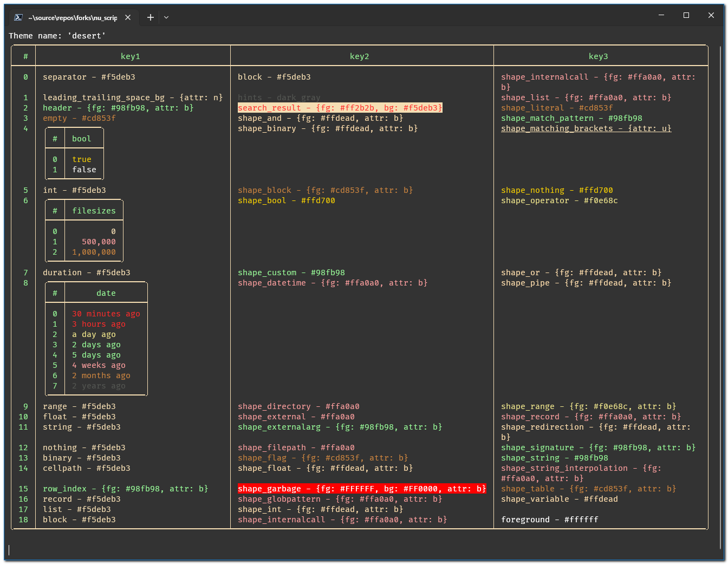Select the ~\source\repos\forks\nu_scrip tab
Screen dimensions: 728x564
(x=73, y=17)
